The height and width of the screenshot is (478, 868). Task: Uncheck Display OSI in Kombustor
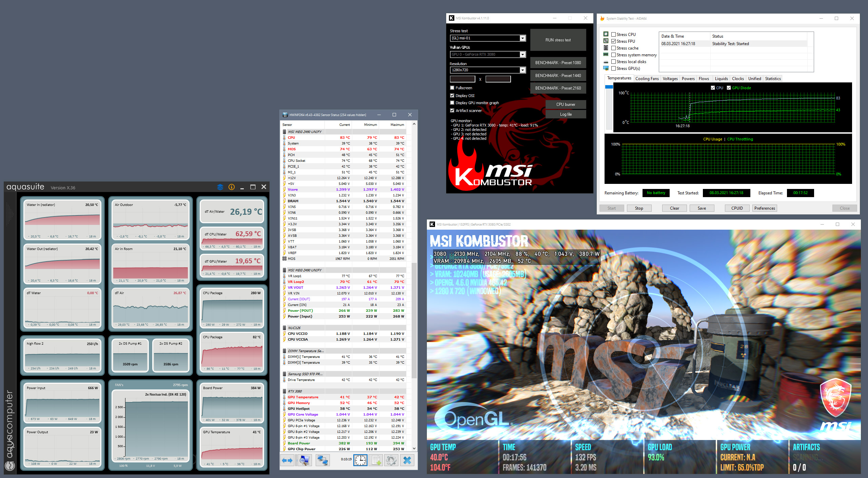[x=452, y=96]
